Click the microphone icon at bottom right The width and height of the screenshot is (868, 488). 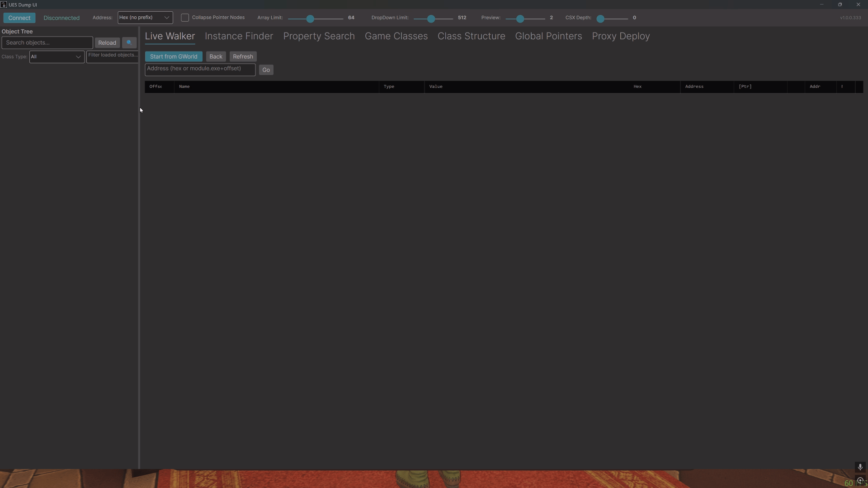click(860, 467)
